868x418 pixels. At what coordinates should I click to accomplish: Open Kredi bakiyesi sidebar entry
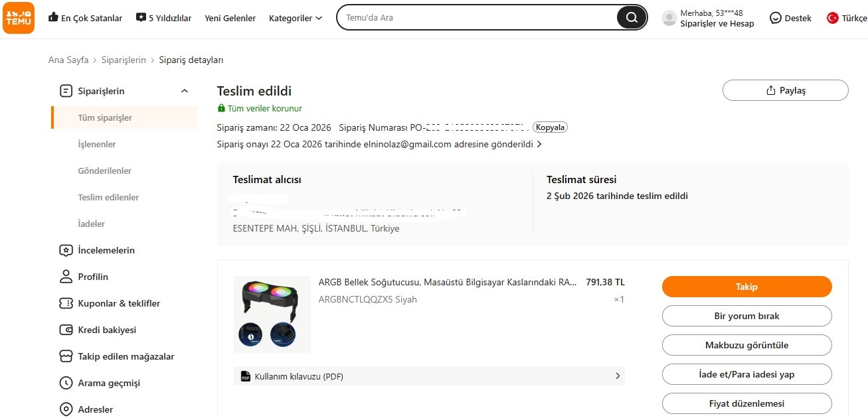coord(107,330)
